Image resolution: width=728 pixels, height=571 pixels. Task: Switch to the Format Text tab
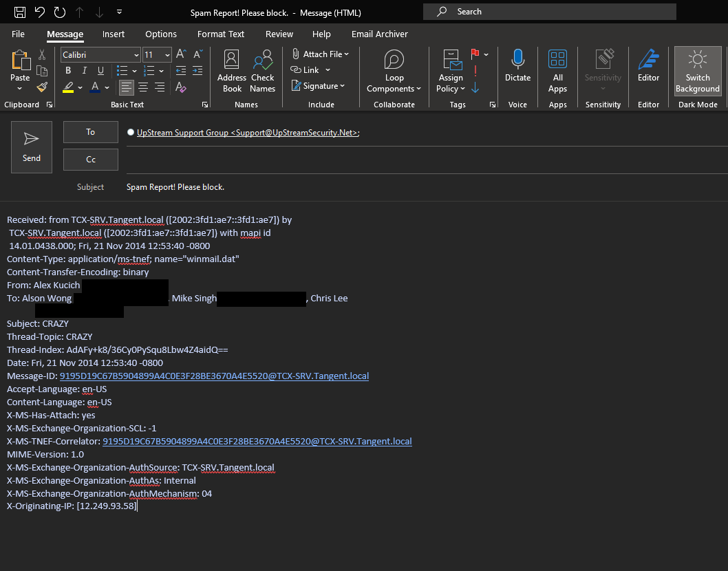coord(221,34)
